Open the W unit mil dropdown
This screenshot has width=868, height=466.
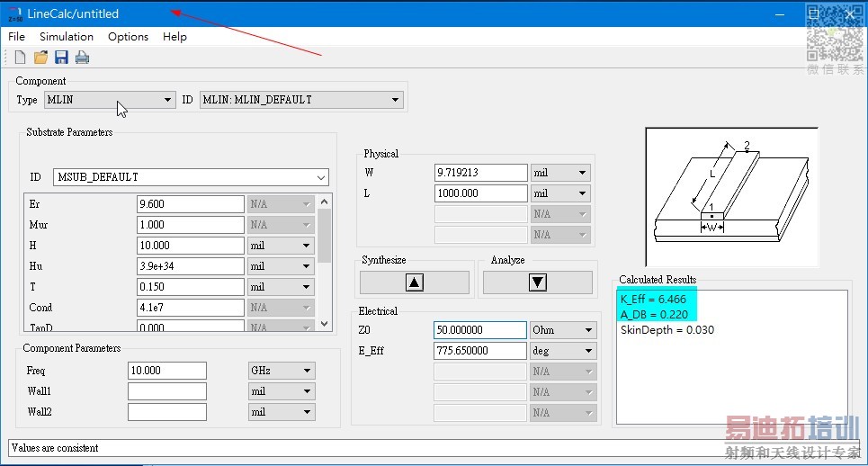tap(560, 173)
